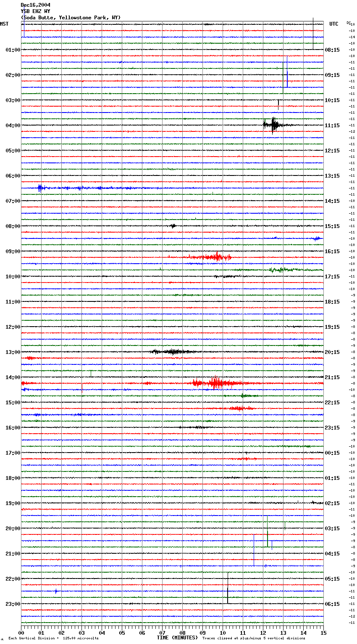Click the 21:15 UTC time label
The width and height of the screenshot is (357, 644).
click(x=332, y=377)
